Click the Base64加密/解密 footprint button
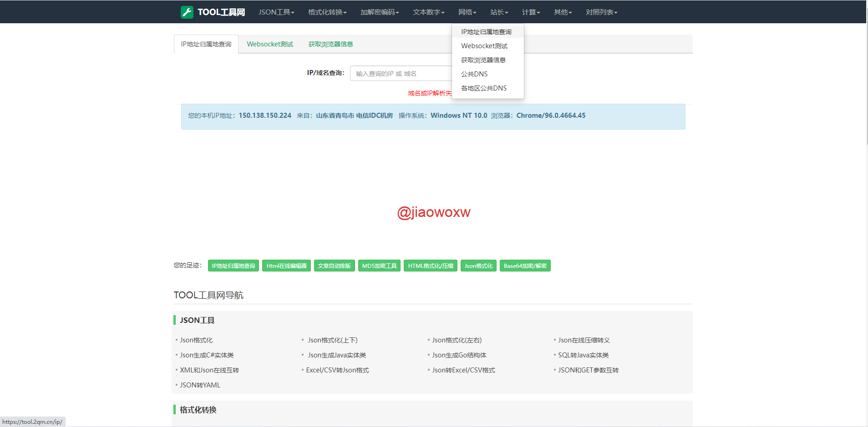Viewport: 868px width, 427px height. coord(525,266)
